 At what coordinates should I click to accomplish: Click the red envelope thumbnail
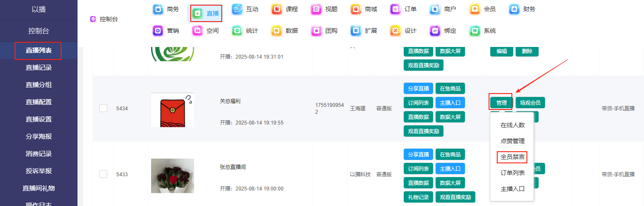tap(172, 110)
